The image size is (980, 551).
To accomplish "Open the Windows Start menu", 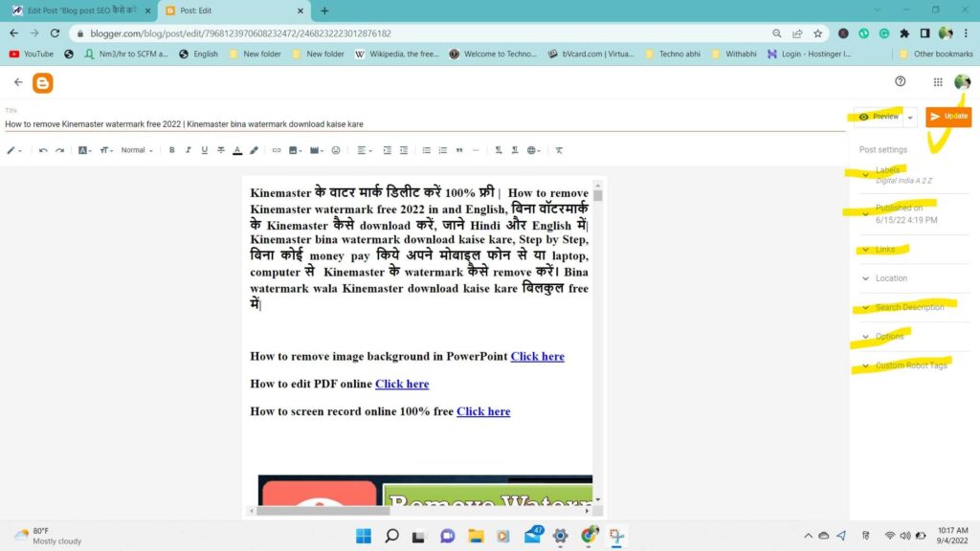I will coord(363,536).
